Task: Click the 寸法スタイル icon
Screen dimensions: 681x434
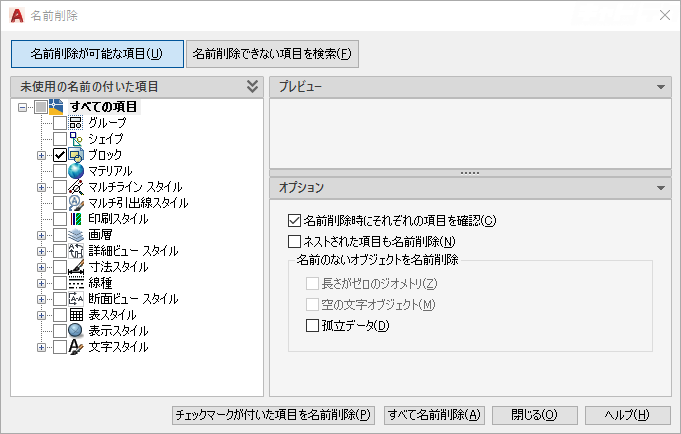Action: click(x=76, y=267)
